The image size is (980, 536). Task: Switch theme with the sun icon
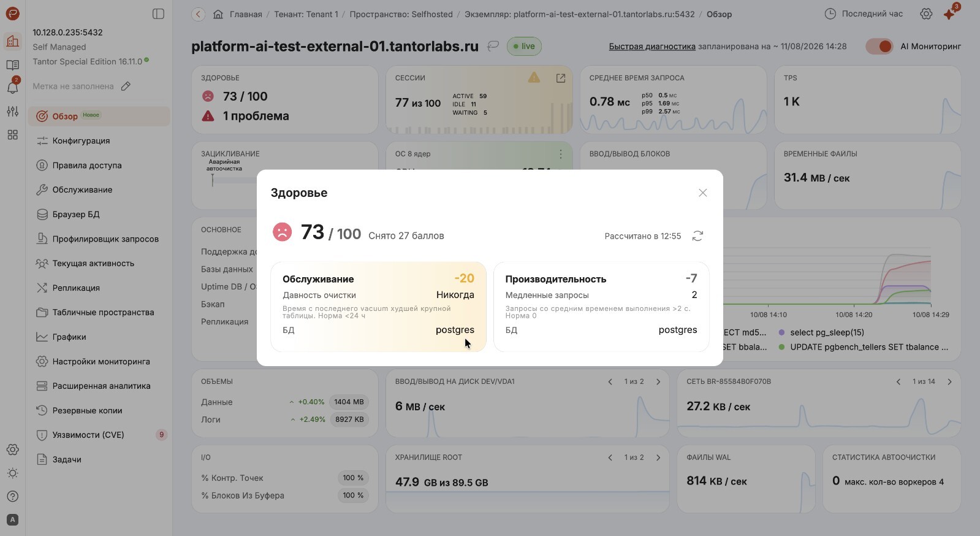tap(12, 473)
